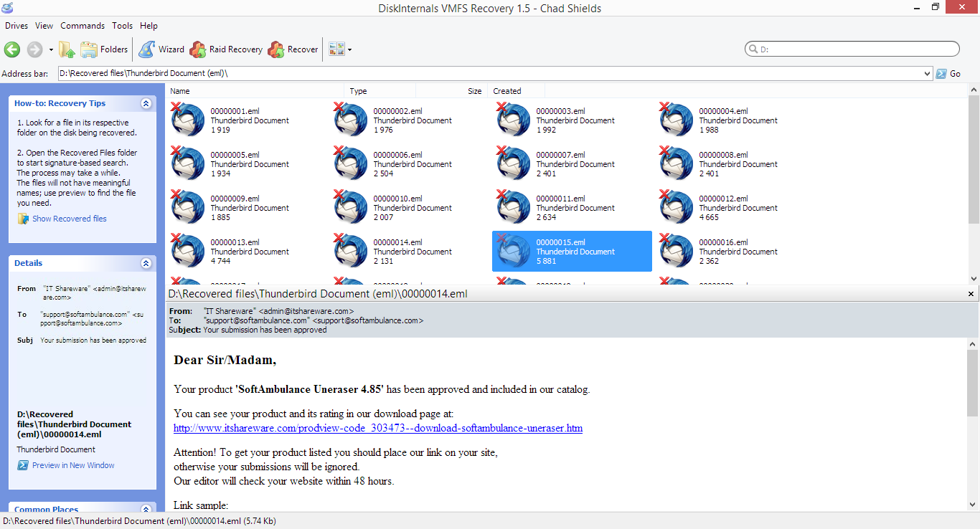
Task: Select file 00000011.eml
Action: click(x=573, y=208)
